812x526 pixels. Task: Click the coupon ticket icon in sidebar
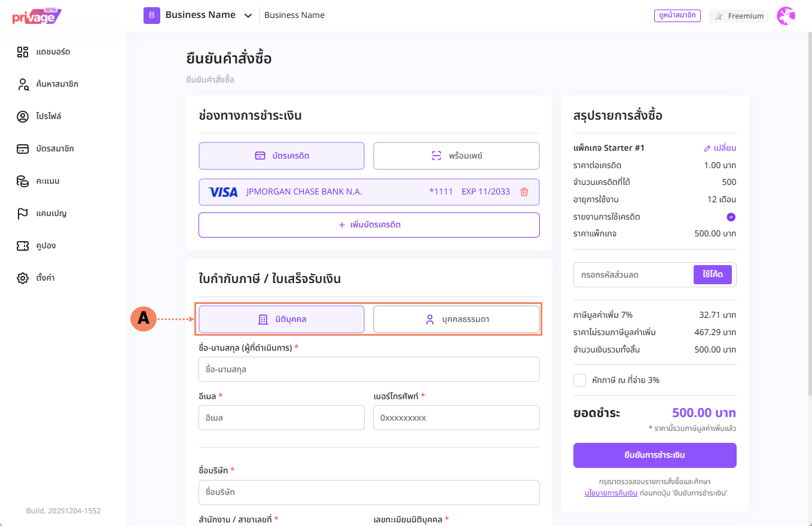click(x=23, y=246)
